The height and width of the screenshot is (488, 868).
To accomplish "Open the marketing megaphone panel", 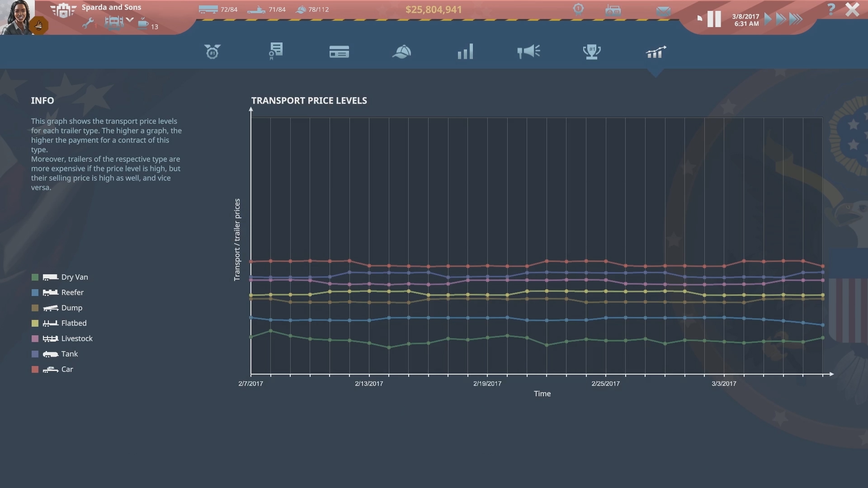I will (x=528, y=52).
